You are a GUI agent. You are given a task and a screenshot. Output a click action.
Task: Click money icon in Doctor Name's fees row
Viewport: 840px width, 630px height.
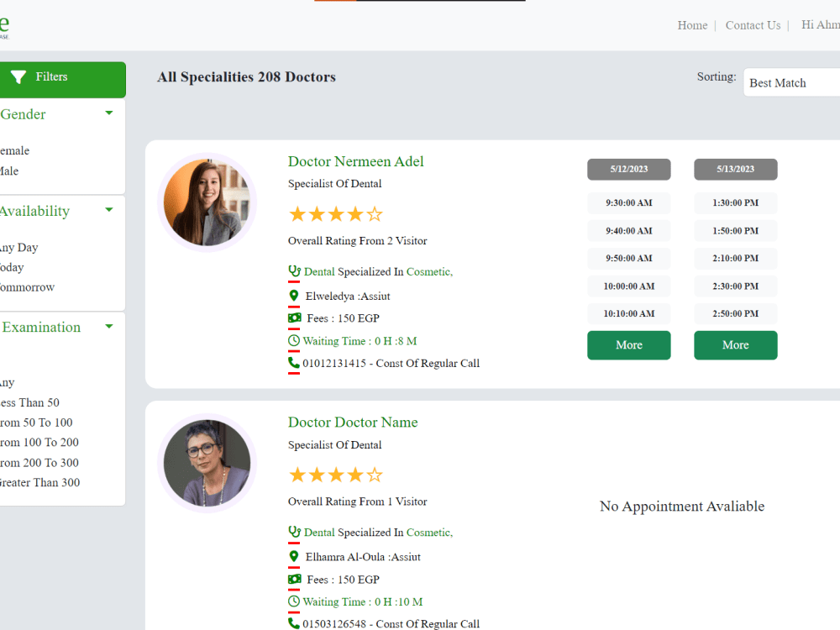click(295, 579)
